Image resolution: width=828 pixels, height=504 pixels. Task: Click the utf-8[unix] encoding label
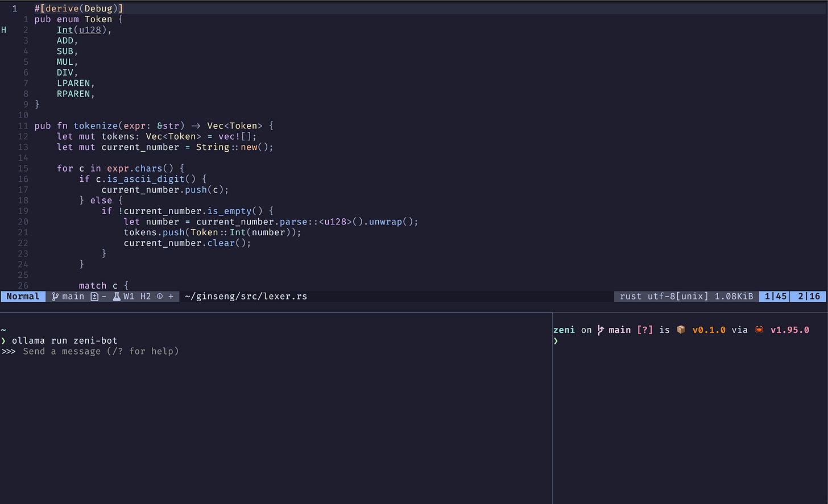(x=678, y=297)
